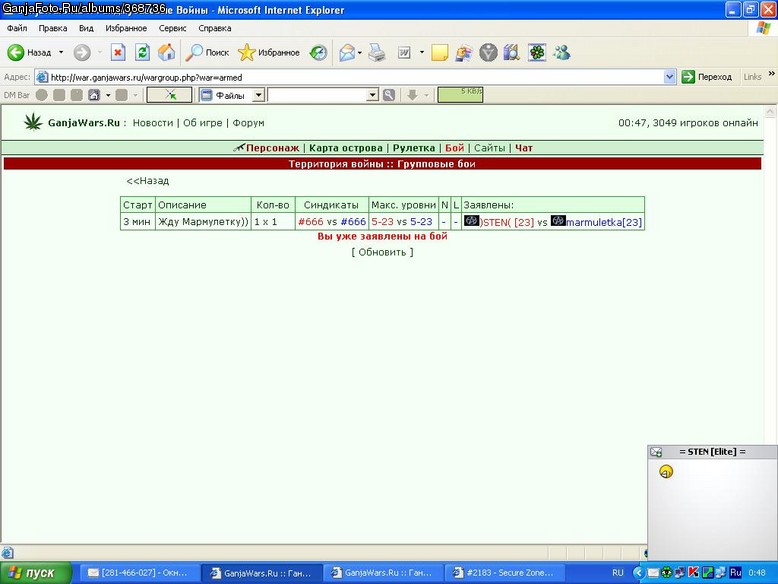
Task: Click the GanjaWars.Ru logo link
Action: 84,123
